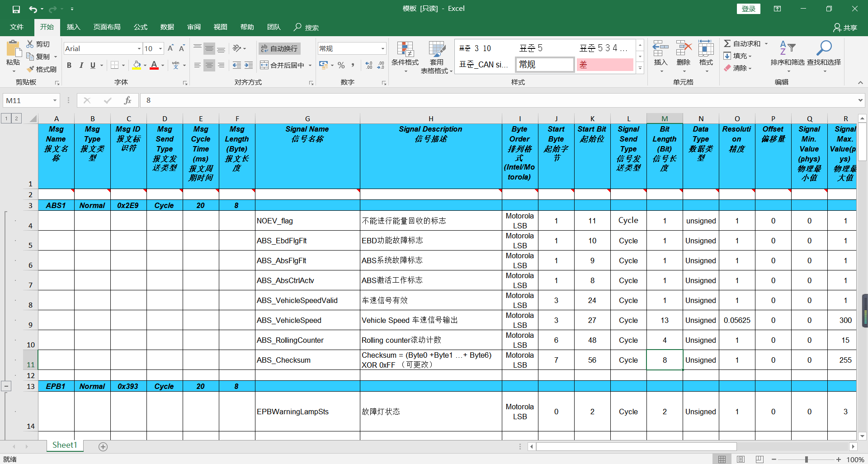
Task: Apply percent style to the cell
Action: (x=341, y=65)
